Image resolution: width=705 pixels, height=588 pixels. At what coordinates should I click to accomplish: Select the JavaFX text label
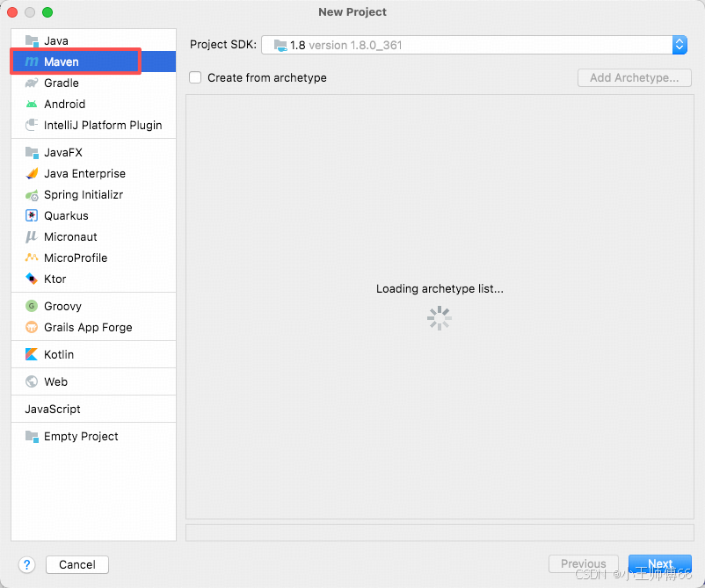(x=63, y=153)
